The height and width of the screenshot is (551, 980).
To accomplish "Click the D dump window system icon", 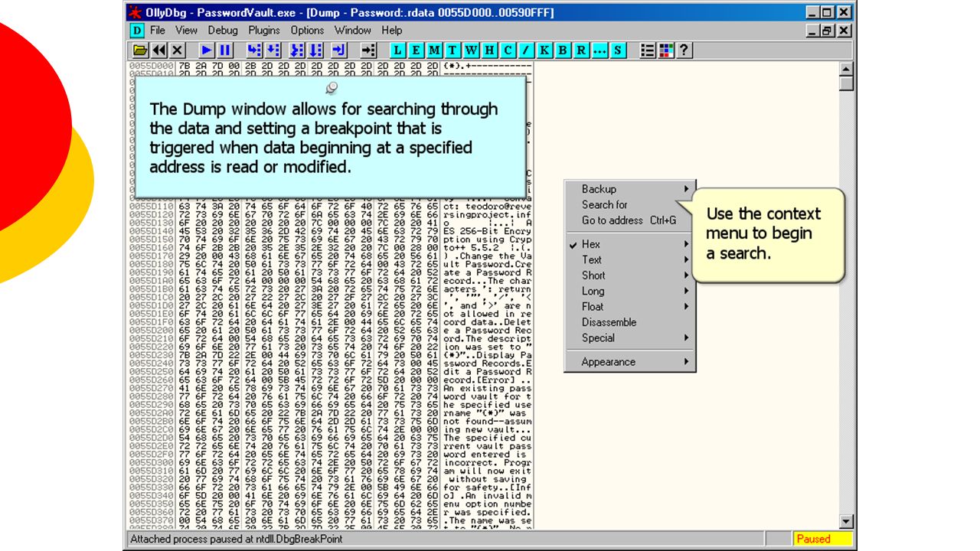I will tap(136, 31).
